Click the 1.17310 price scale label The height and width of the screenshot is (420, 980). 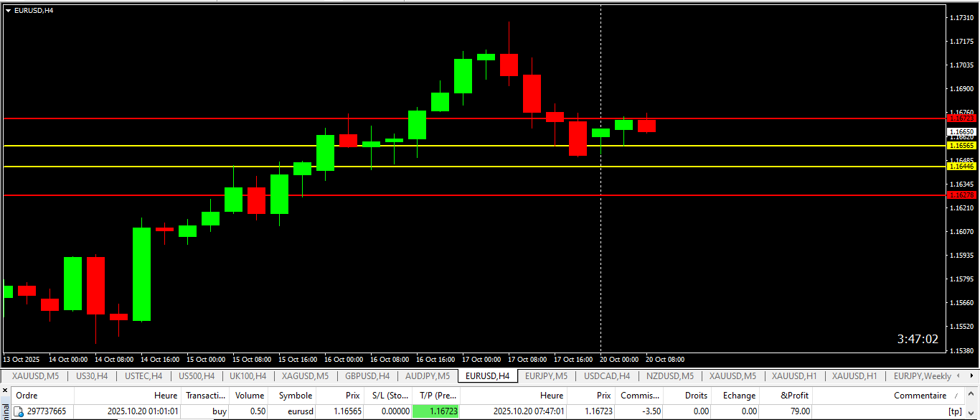[x=961, y=18]
